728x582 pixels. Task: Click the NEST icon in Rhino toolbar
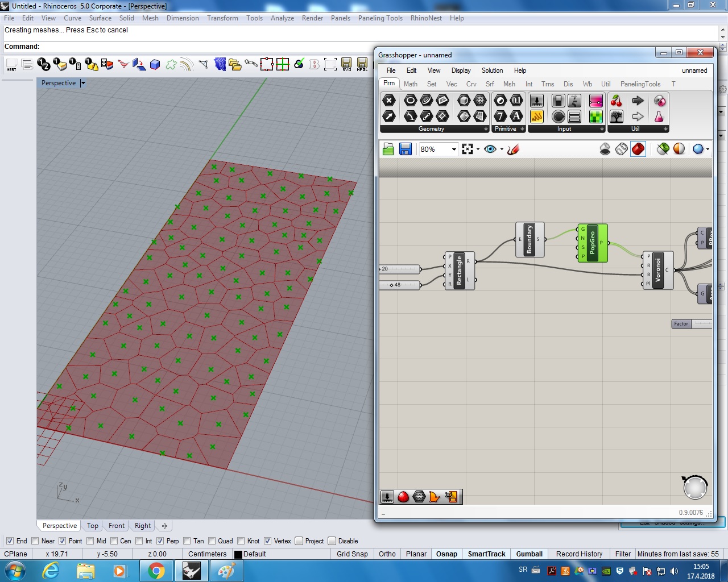coord(11,64)
